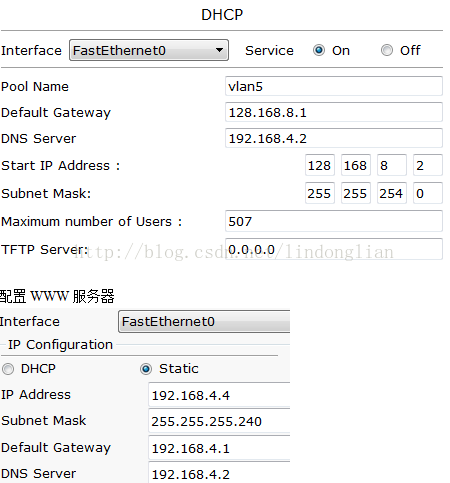The image size is (450, 483).
Task: Select Subnet Mask third octet 254
Action: click(392, 193)
